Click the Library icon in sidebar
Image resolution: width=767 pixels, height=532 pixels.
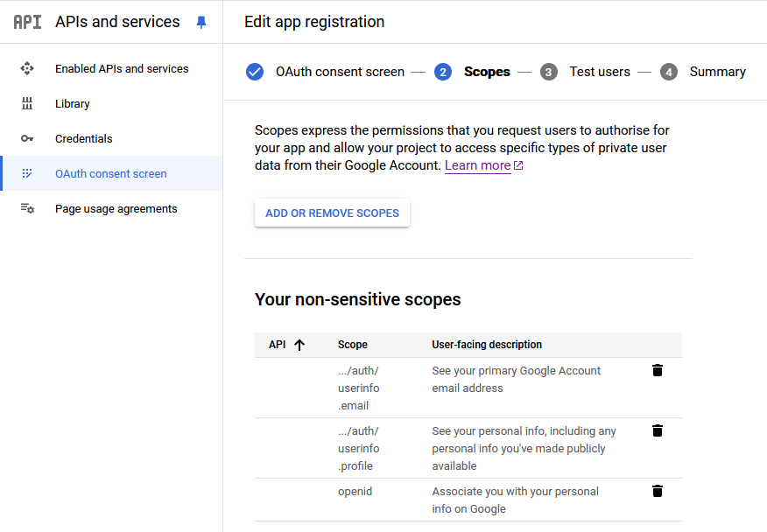pyautogui.click(x=27, y=103)
